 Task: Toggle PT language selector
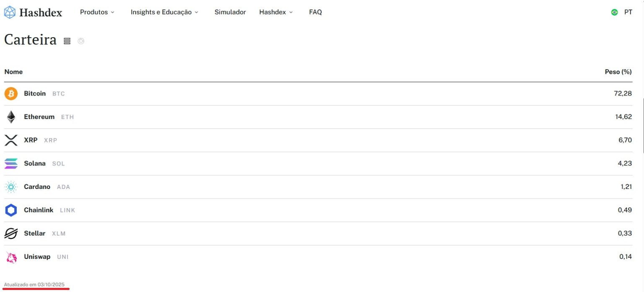coord(628,12)
